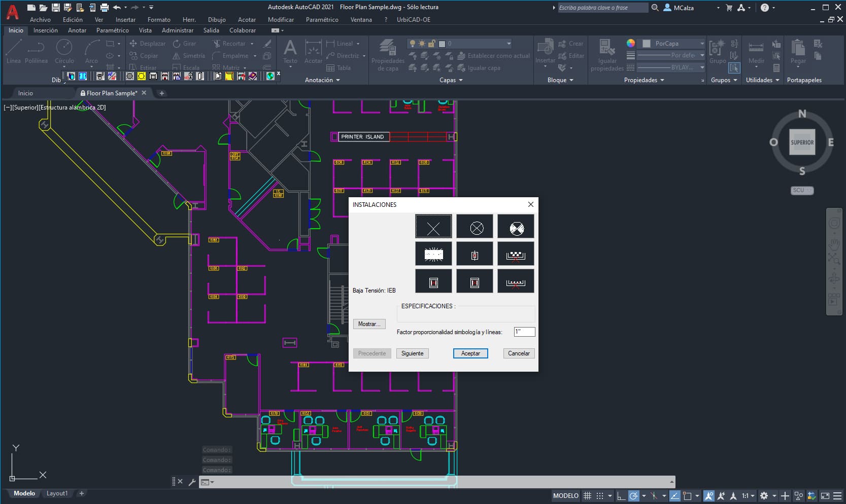846x504 pixels.
Task: Click the Desplazar (move) tool
Action: (147, 44)
